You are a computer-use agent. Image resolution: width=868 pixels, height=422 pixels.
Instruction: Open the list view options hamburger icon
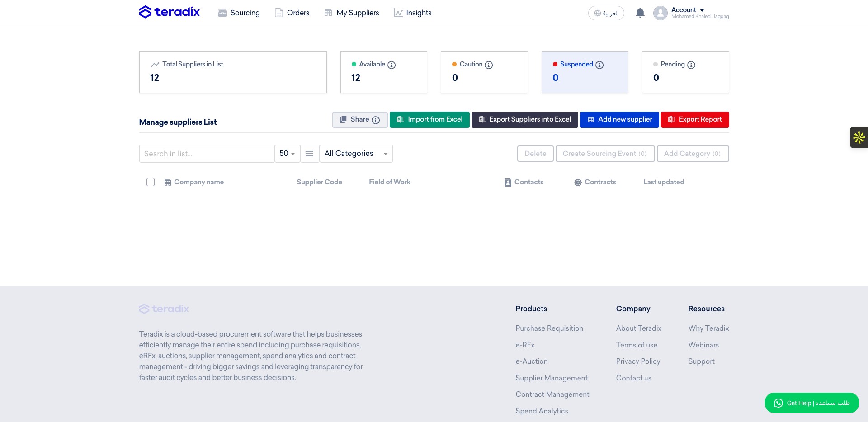point(309,154)
